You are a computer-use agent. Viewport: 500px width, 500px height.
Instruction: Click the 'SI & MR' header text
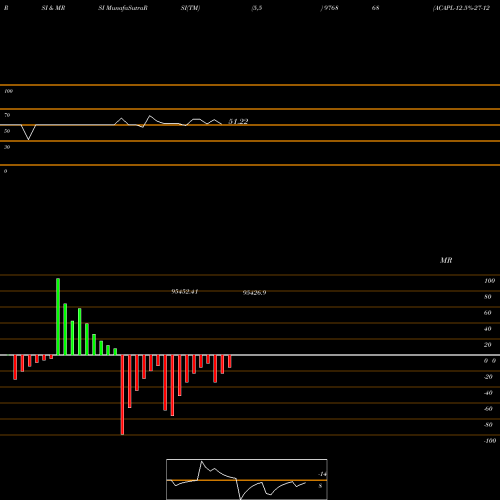point(53,8)
